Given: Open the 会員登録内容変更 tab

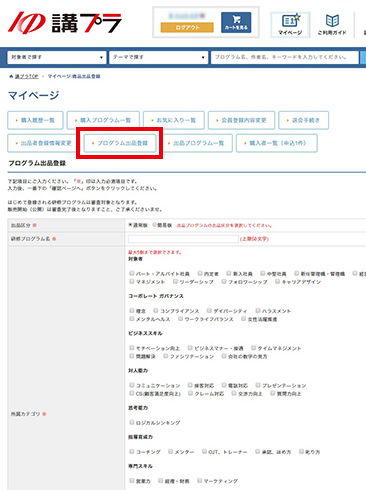Looking at the screenshot, I should point(241,120).
